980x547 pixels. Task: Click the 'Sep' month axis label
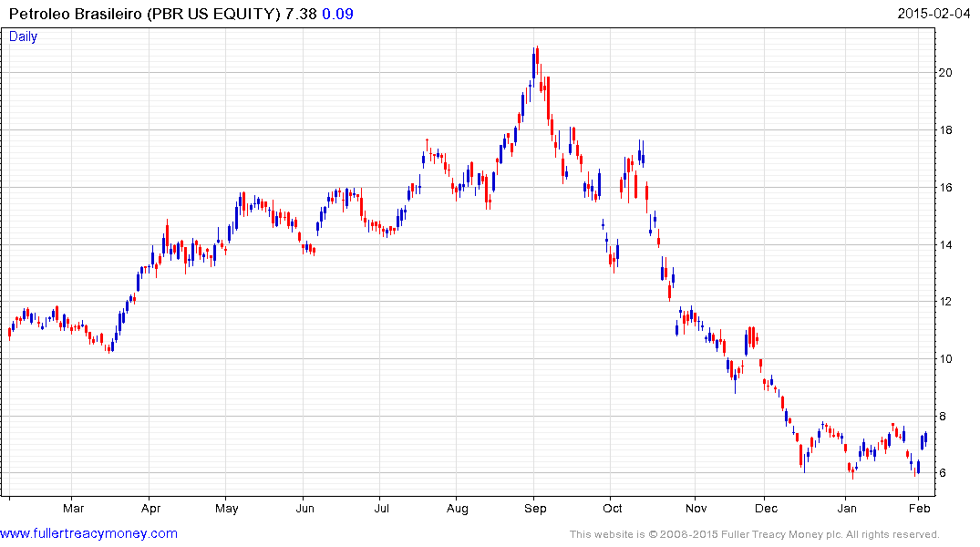click(535, 508)
